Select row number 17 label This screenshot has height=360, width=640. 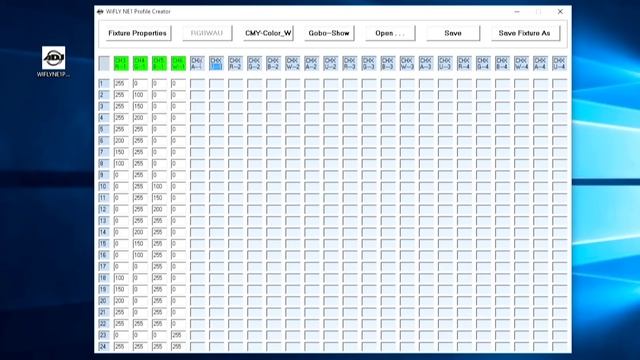(x=104, y=267)
